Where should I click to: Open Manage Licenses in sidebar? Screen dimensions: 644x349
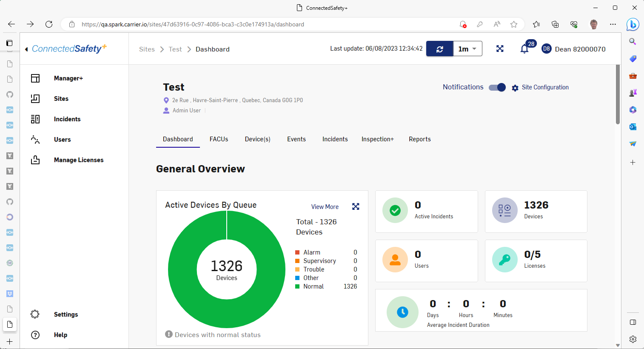(79, 160)
